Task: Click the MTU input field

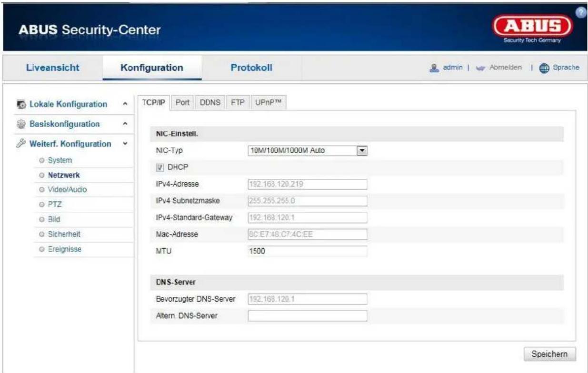Action: (308, 251)
